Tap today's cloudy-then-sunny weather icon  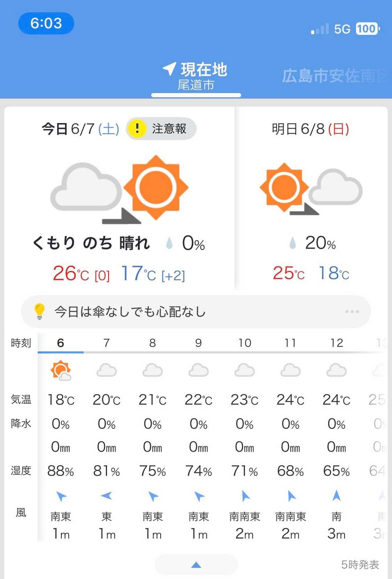120,189
